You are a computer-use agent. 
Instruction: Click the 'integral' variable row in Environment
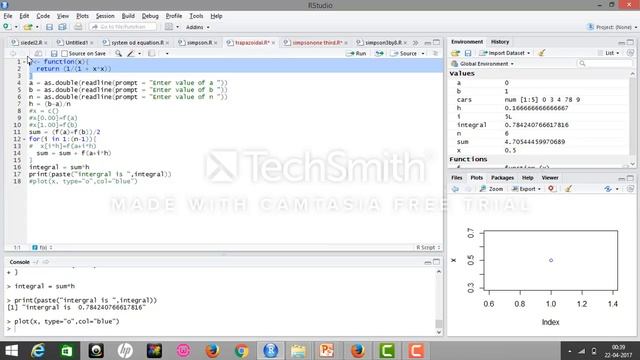(x=538, y=125)
